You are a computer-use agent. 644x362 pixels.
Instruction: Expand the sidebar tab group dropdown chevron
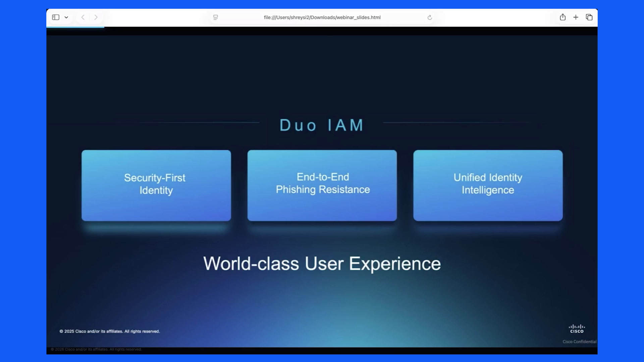tap(66, 17)
